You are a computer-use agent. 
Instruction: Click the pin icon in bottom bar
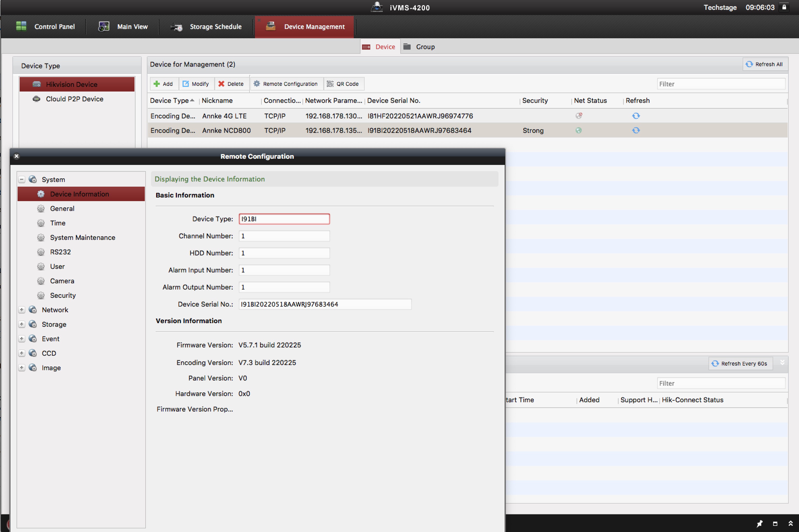(759, 523)
